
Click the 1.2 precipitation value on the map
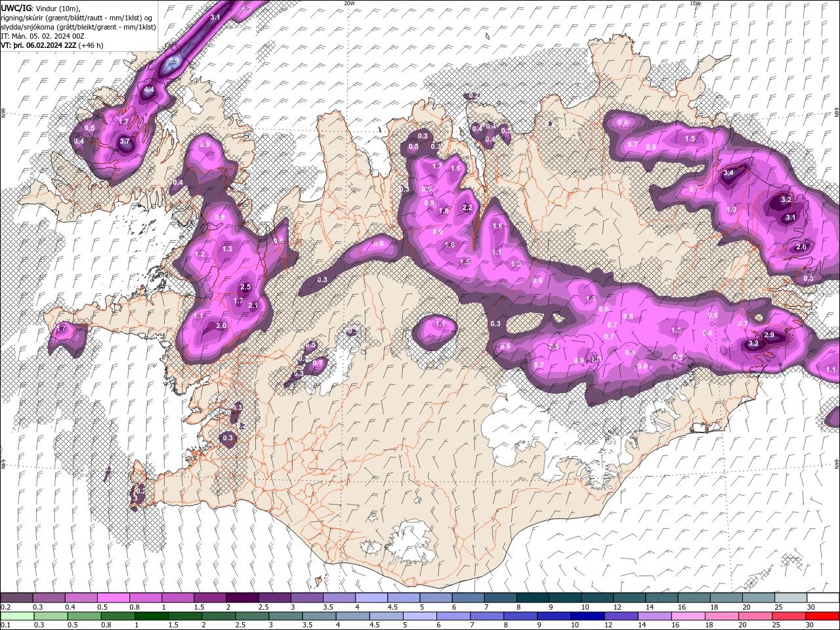coord(200,254)
